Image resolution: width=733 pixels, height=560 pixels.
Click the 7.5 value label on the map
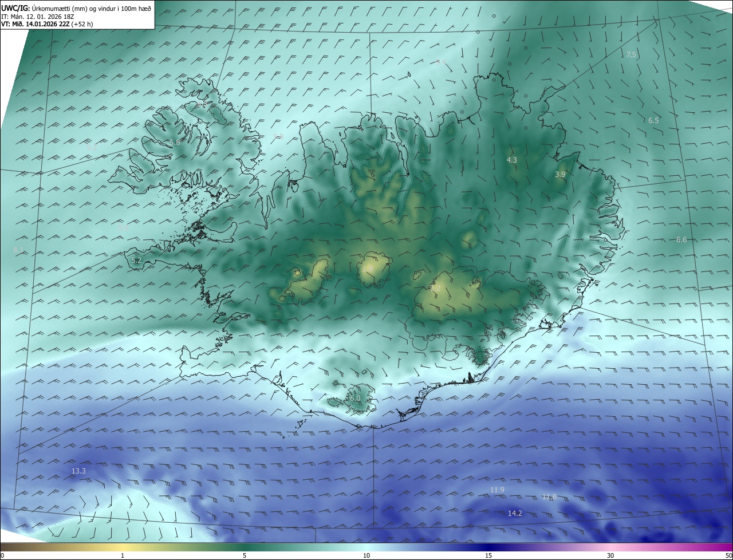point(631,54)
